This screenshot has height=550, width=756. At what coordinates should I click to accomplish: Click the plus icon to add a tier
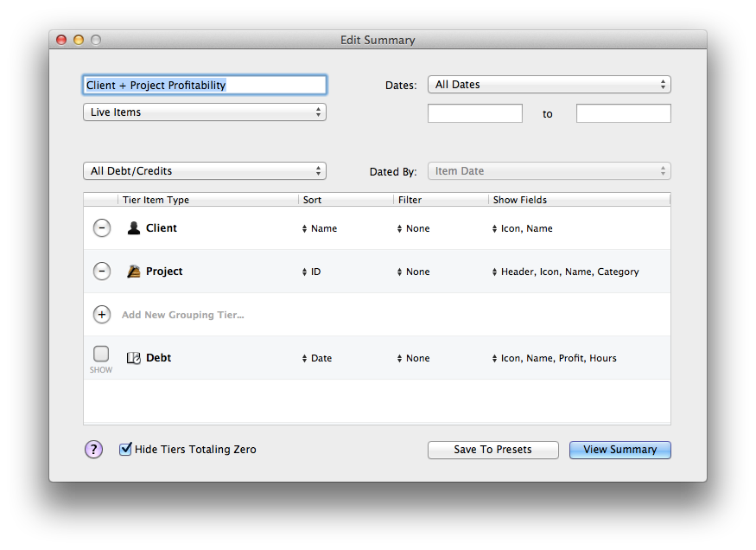coord(101,314)
